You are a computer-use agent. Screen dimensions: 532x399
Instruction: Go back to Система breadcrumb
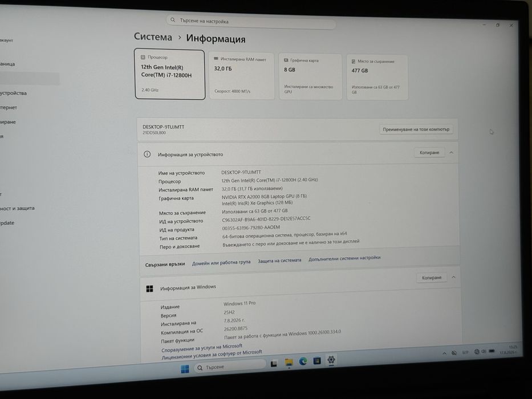pos(153,36)
